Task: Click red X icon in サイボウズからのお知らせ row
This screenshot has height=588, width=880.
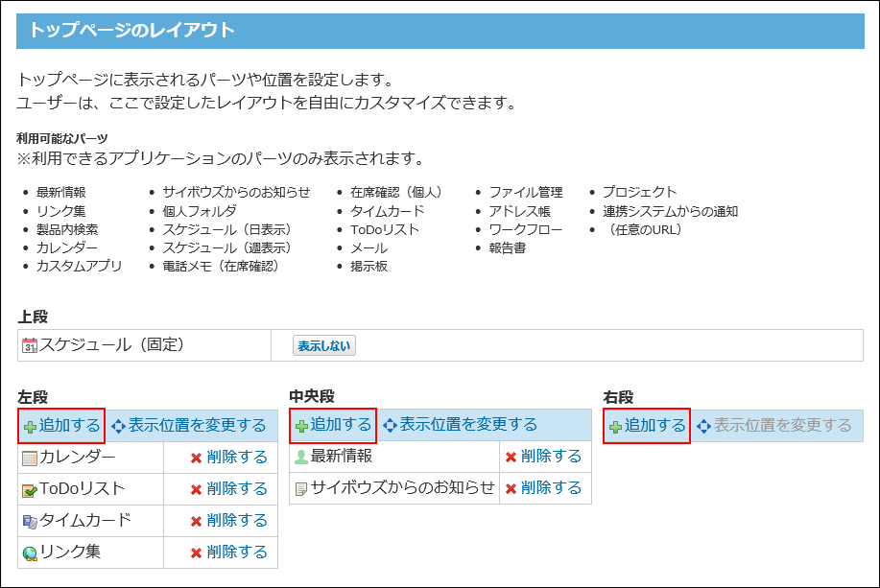Action: tap(511, 488)
